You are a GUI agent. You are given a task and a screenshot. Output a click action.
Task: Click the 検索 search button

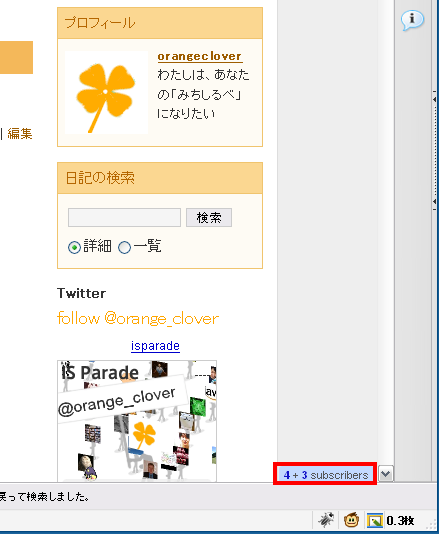209,218
